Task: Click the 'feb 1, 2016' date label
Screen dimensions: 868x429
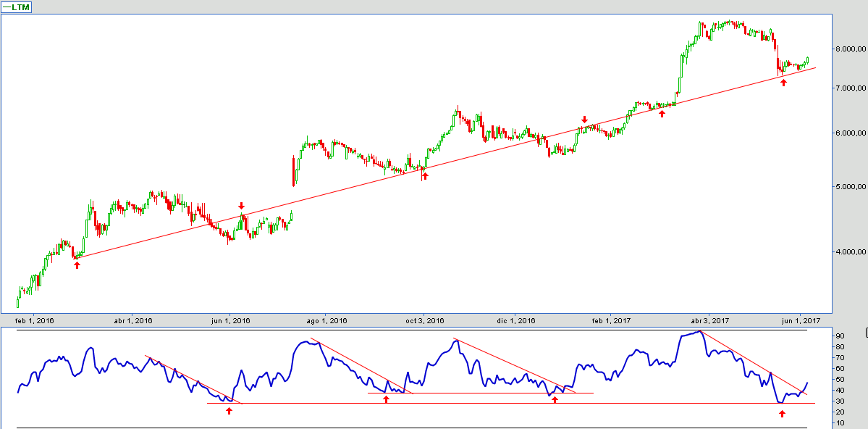Action: 36,321
